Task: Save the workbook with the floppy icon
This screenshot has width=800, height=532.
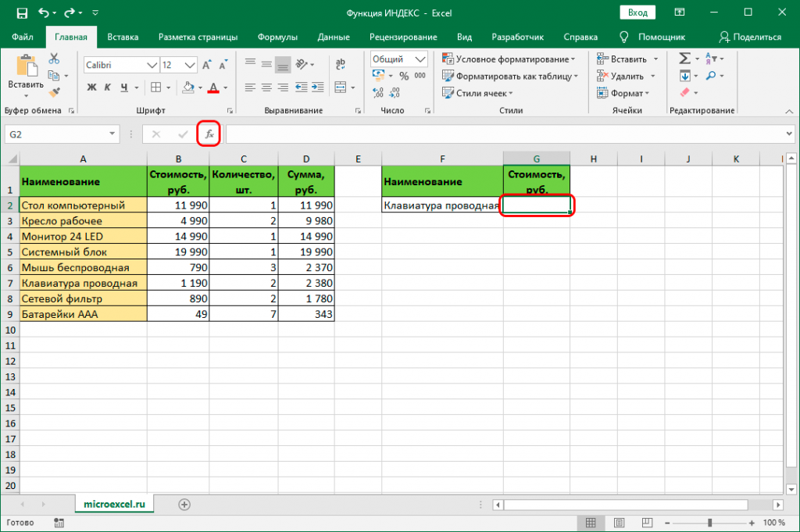Action: tap(22, 12)
